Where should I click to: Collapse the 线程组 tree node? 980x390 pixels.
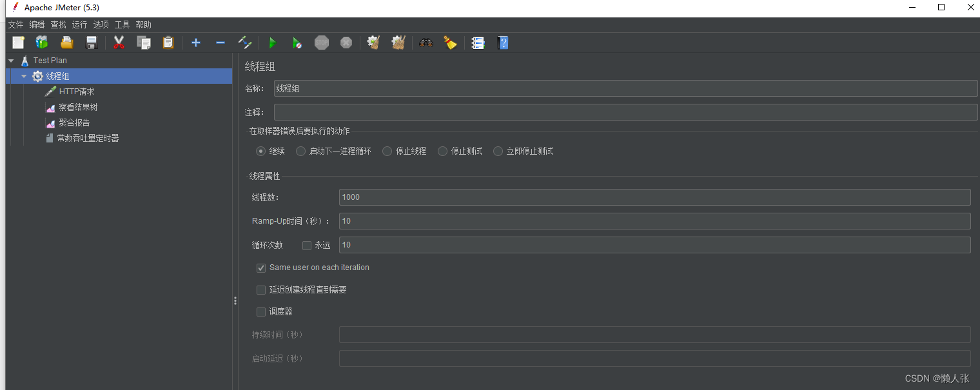(24, 75)
